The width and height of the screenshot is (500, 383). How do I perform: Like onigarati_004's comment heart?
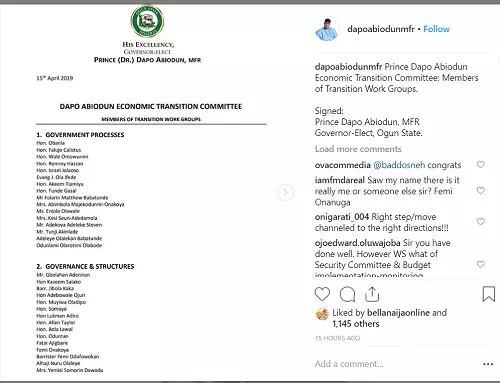pyautogui.click(x=481, y=222)
